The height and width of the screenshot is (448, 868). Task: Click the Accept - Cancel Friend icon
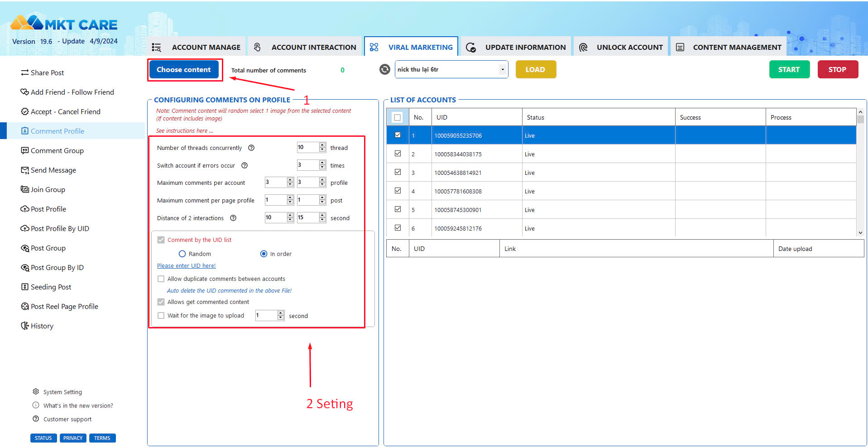(x=25, y=111)
